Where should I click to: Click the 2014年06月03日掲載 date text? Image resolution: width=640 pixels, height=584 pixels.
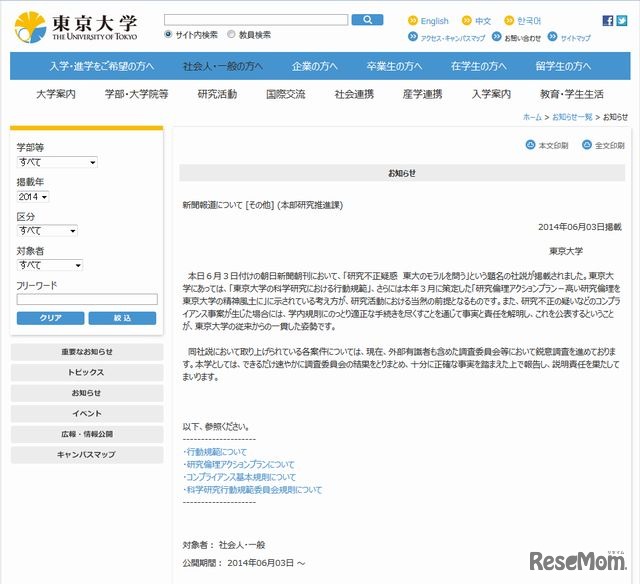[x=580, y=227]
